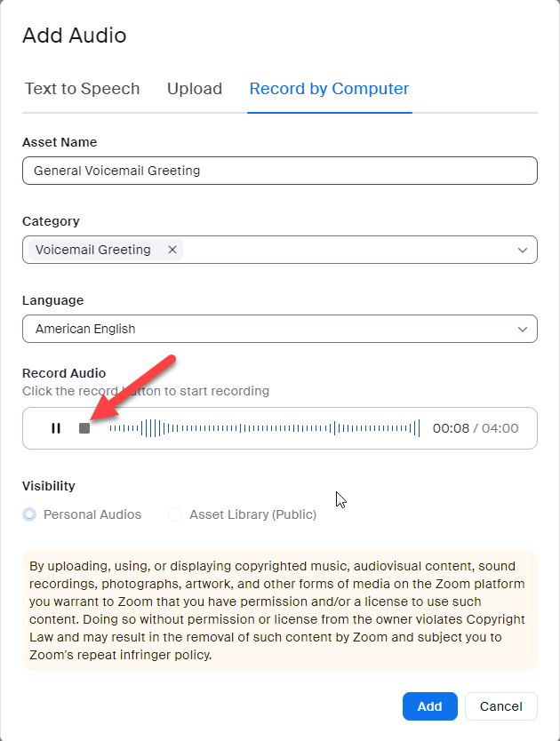The height and width of the screenshot is (741, 560).
Task: Click the American English language selection
Action: pyautogui.click(x=85, y=329)
